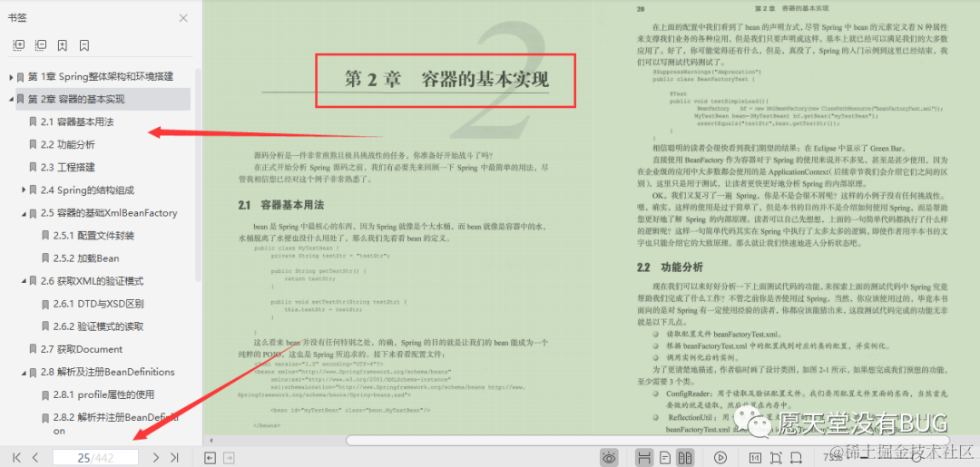Click the bookmark icon beside 2.3 工程搭建
980x467 pixels.
click(x=34, y=168)
